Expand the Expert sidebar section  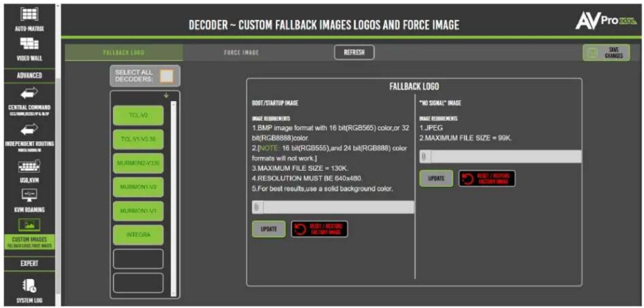tap(30, 264)
